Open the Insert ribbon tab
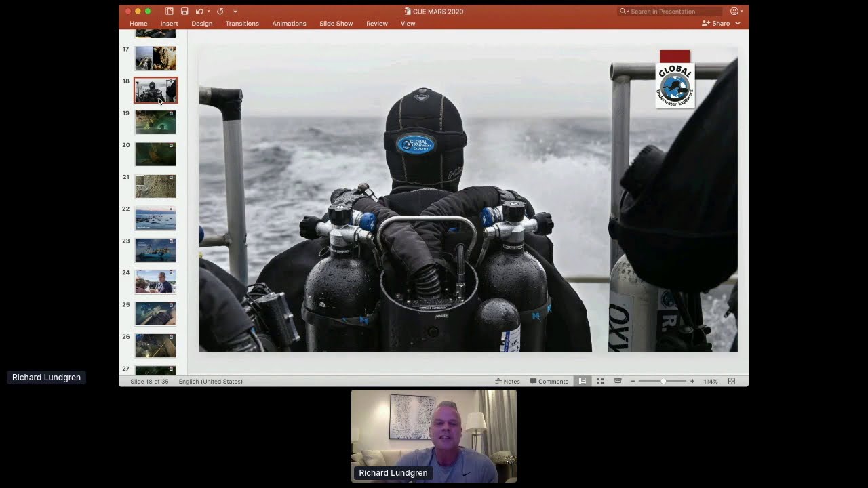 [x=170, y=24]
